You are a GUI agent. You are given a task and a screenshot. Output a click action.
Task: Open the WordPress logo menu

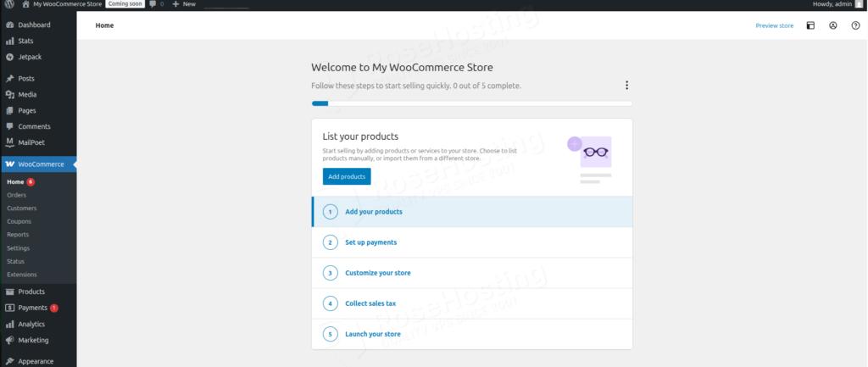[9, 4]
